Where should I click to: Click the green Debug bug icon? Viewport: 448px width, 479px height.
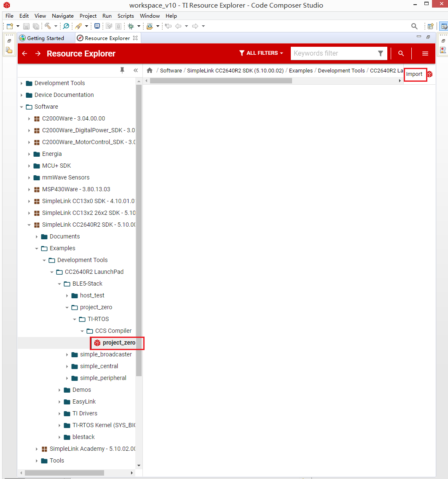131,26
